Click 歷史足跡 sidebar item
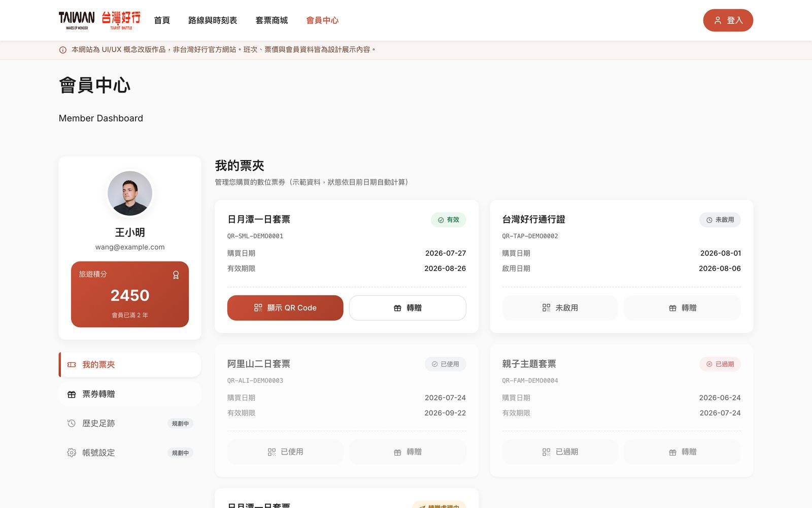The image size is (812, 508). [130, 423]
